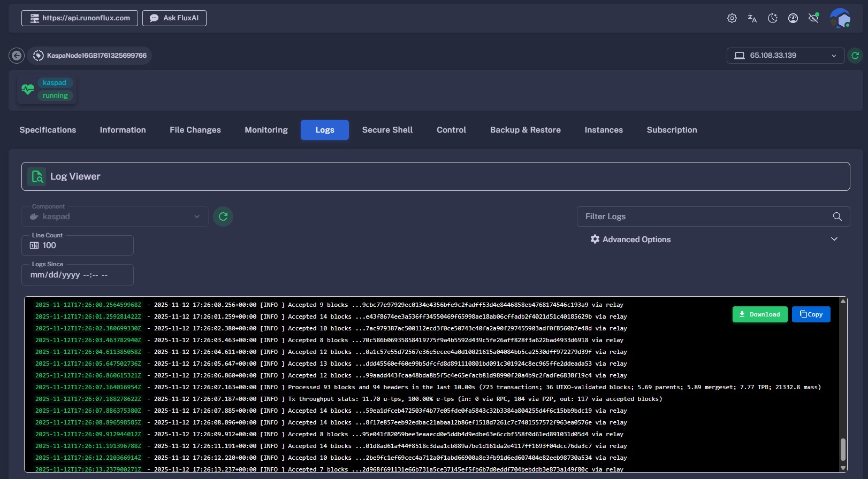The width and height of the screenshot is (868, 479).
Task: Click the Logs Since date input field
Action: 78,275
